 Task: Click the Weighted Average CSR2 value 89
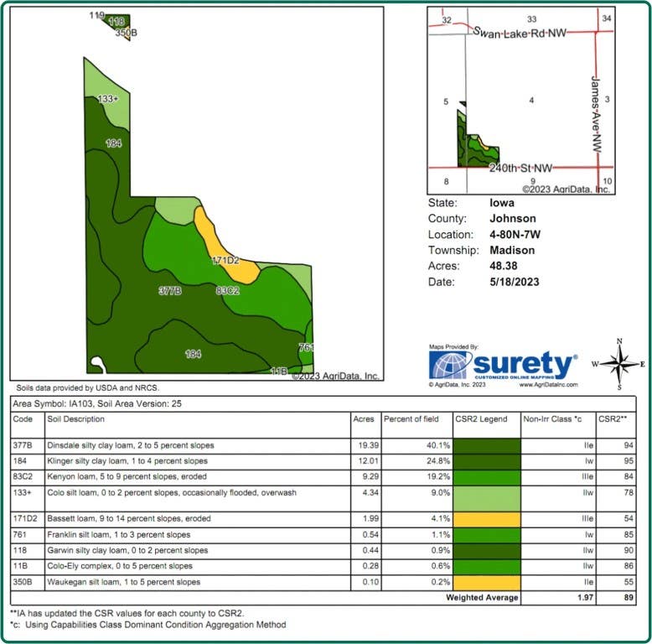629,597
